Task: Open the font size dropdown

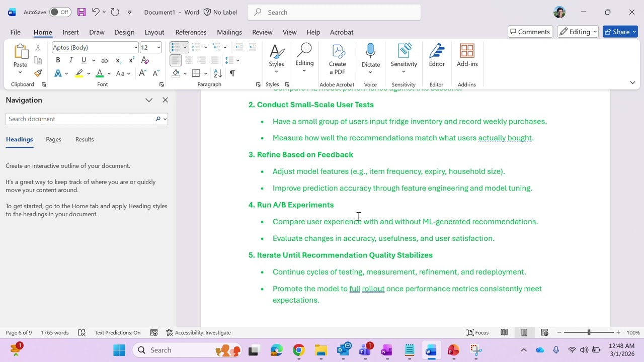Action: tap(158, 47)
